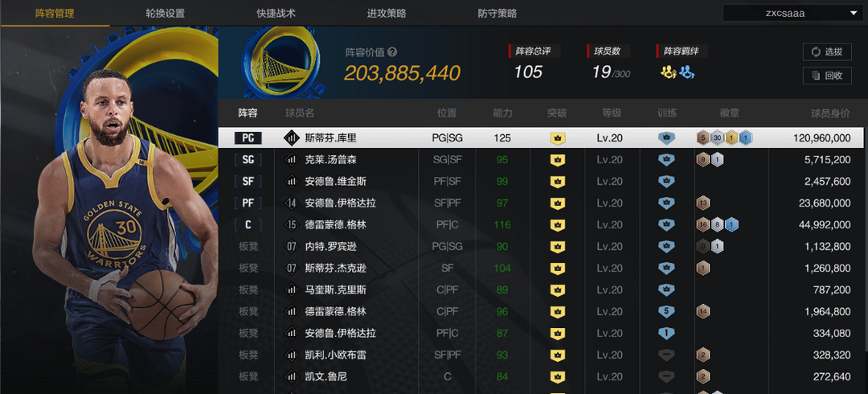The image size is (868, 394).
Task: Click the 训练 icon showing 5 for the 96-rated 格林
Action: (666, 311)
